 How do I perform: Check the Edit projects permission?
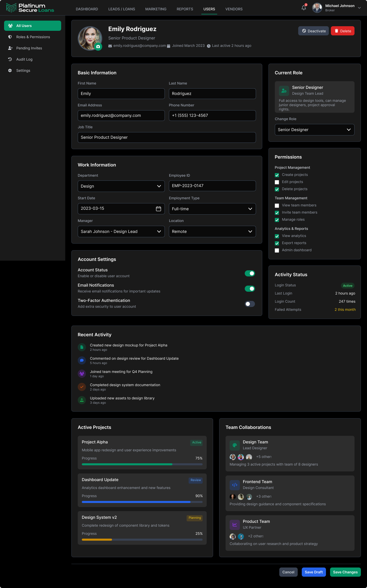click(x=277, y=182)
